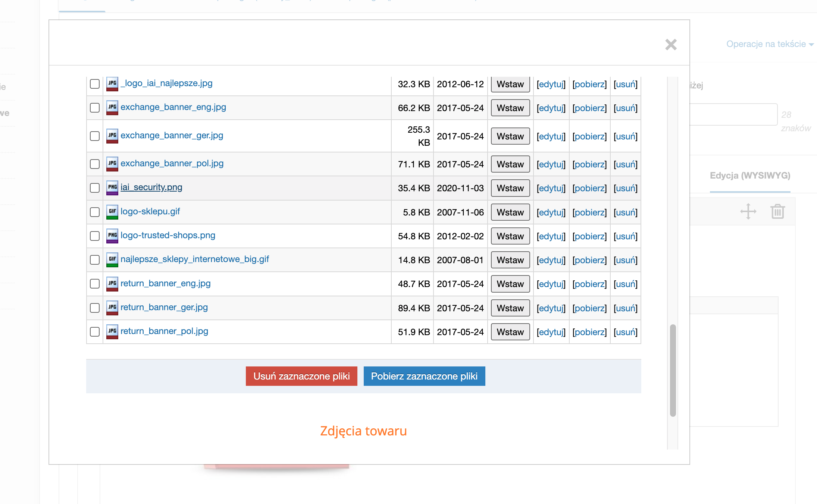
Task: Click the JPG icon of return_banner_pol.jpg
Action: (x=112, y=332)
